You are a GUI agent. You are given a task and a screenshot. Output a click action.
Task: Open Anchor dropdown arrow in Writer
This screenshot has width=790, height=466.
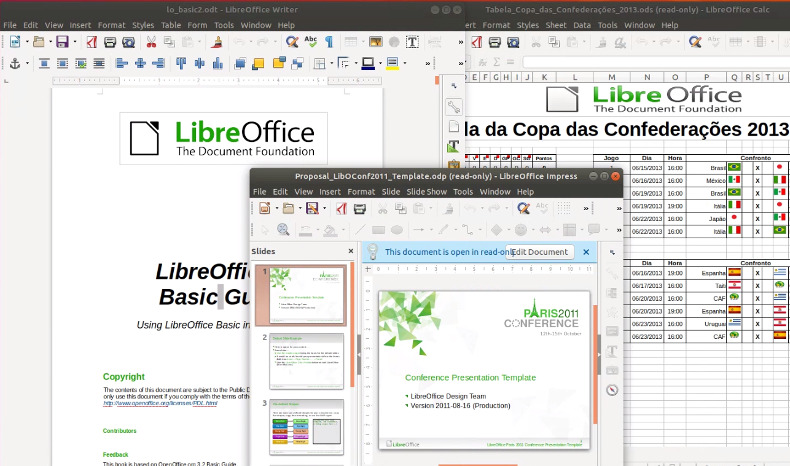(x=27, y=63)
